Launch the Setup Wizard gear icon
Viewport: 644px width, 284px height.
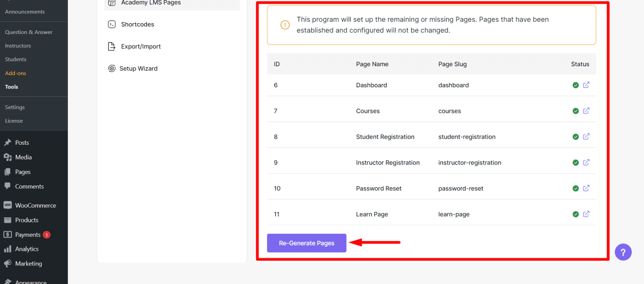[x=112, y=68]
